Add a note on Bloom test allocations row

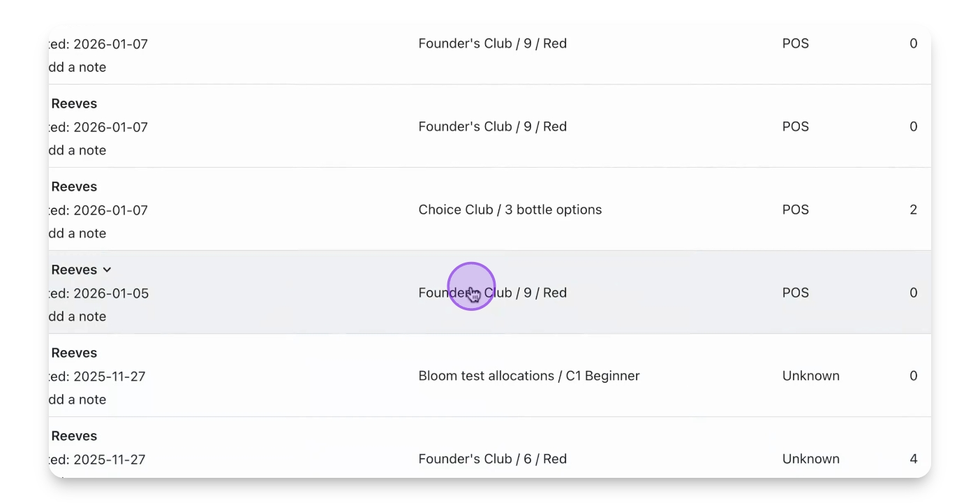[x=77, y=400]
